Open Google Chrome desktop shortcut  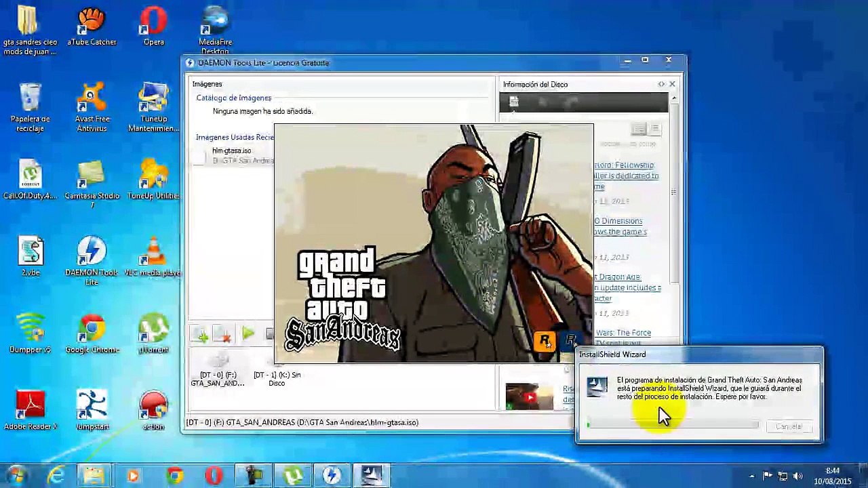click(92, 333)
